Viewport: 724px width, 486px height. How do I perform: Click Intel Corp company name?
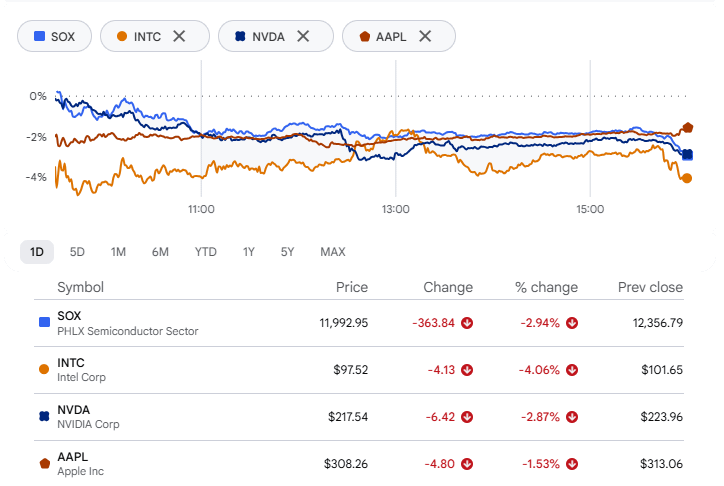tap(81, 377)
